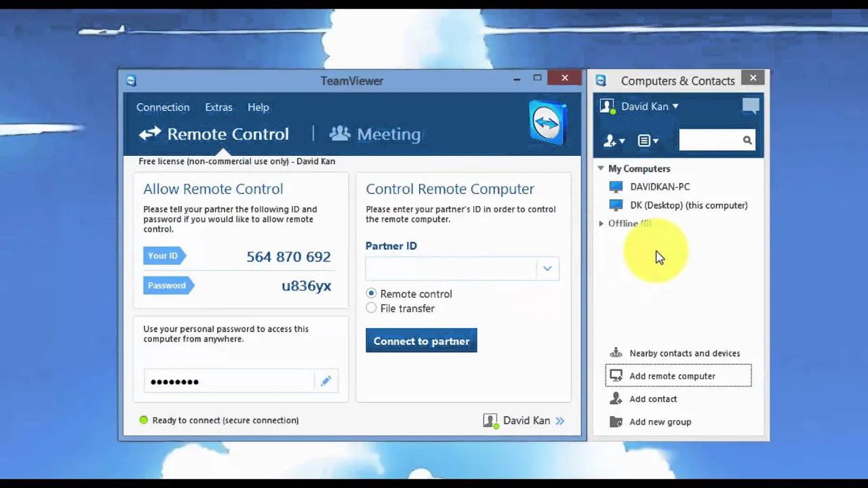Click the search magnifier icon in contacts
This screenshot has width=868, height=488.
(x=747, y=140)
